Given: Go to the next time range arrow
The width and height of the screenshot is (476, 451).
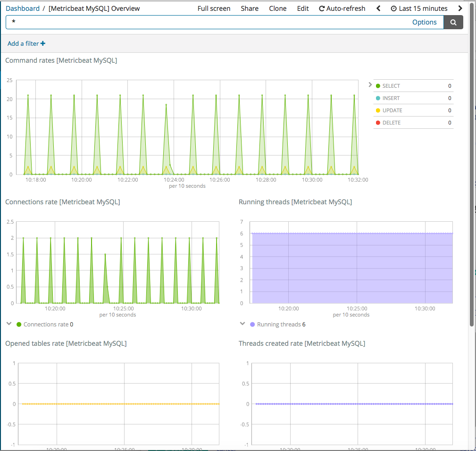Looking at the screenshot, I should [460, 8].
